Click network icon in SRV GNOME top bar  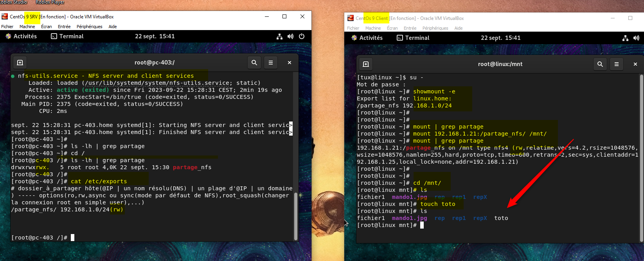click(x=279, y=36)
